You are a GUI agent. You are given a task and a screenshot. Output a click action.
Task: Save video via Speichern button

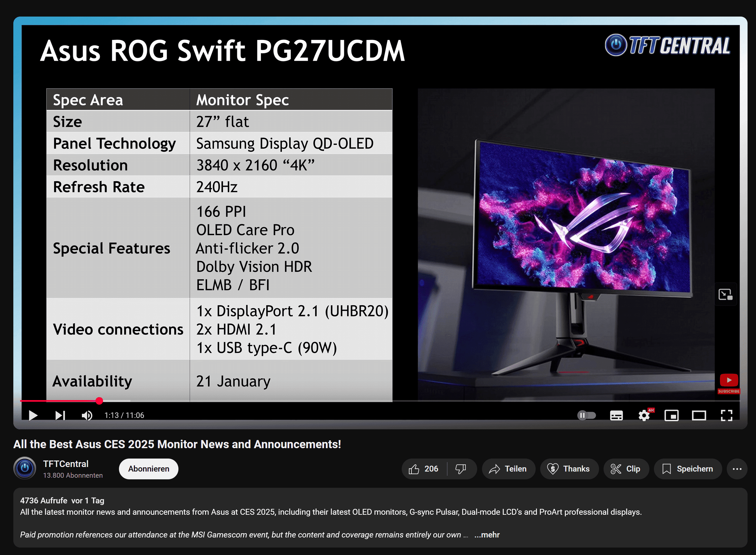pos(687,469)
